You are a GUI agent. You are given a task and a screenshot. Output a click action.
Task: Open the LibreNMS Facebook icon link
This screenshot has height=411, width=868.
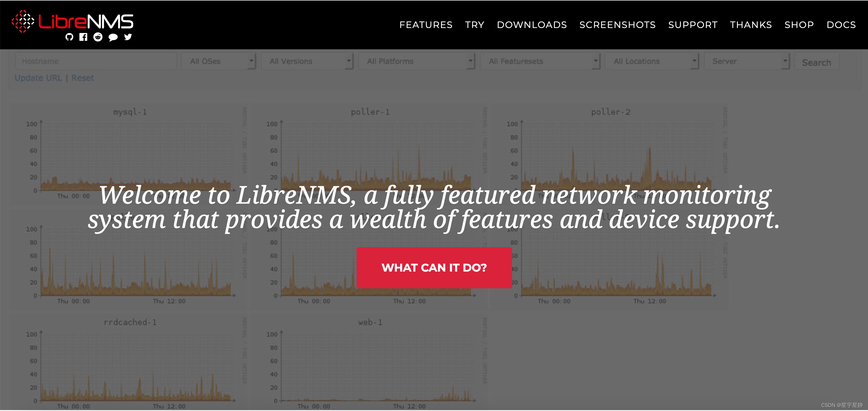(83, 37)
